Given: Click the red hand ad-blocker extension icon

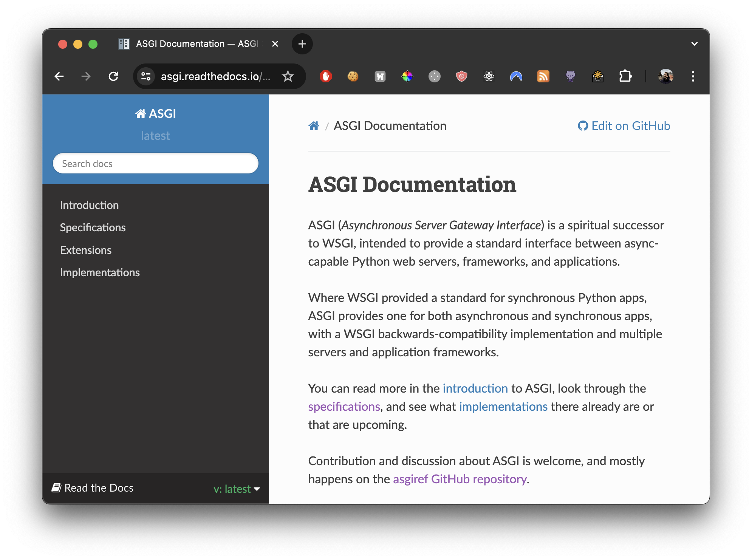Looking at the screenshot, I should 325,76.
